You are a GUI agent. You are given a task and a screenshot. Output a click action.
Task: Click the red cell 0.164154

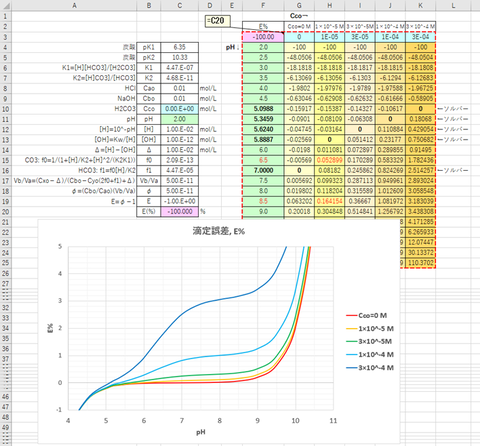click(329, 201)
